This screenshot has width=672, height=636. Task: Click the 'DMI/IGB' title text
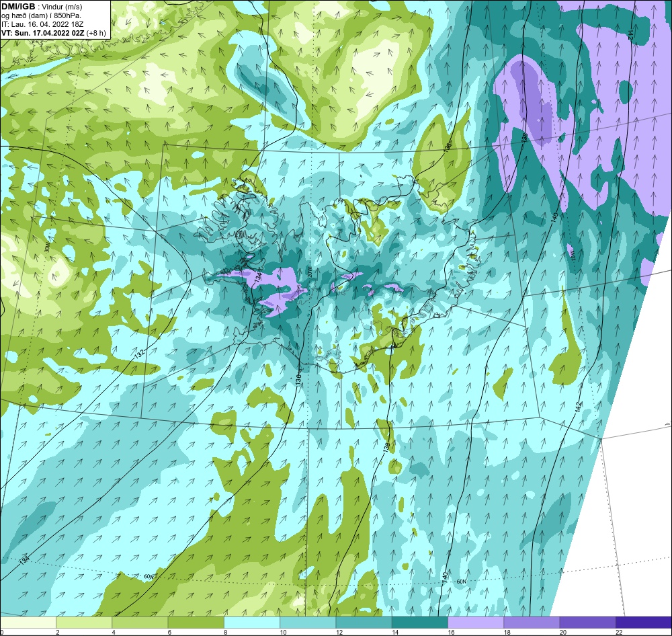(18, 6)
